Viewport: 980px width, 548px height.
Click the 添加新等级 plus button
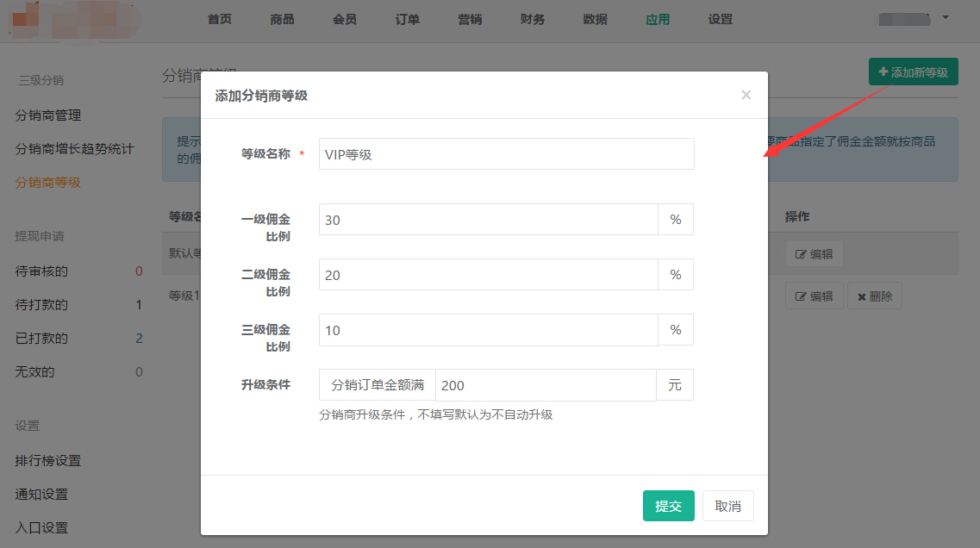click(x=913, y=72)
